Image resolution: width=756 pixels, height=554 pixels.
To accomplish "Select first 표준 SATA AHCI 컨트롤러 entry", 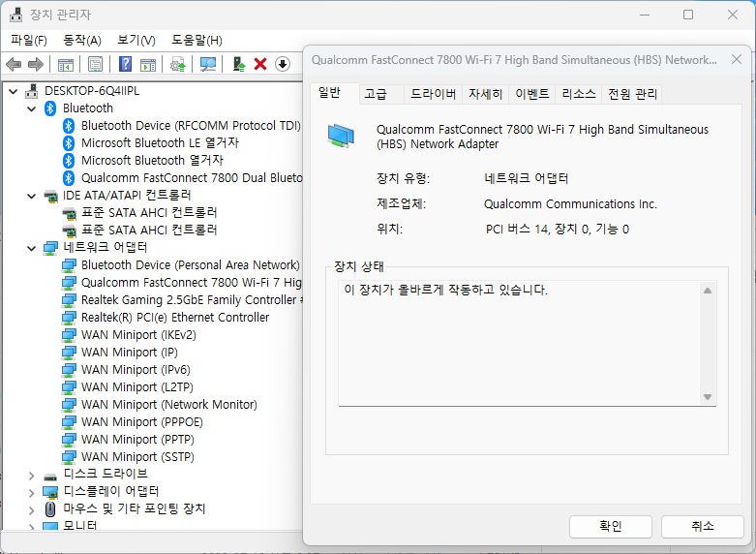I will point(149,213).
